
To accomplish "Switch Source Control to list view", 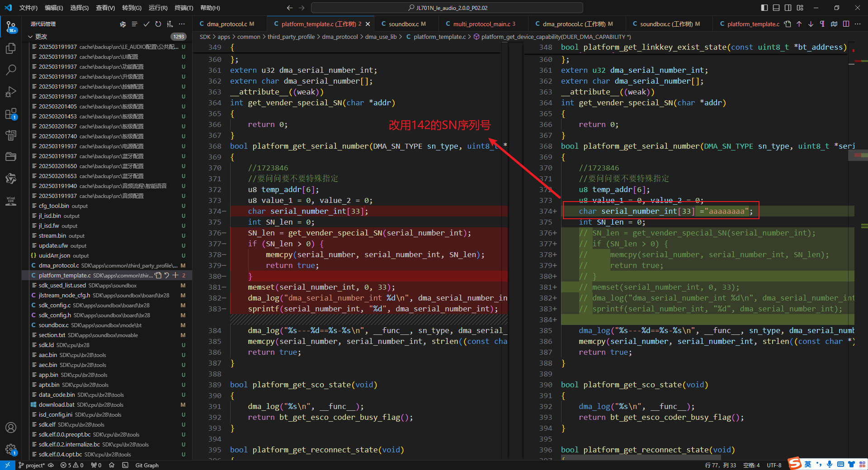I will click(x=135, y=24).
